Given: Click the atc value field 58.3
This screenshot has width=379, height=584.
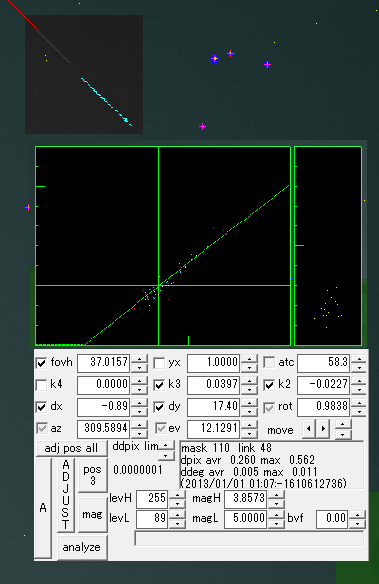Looking at the screenshot, I should coord(323,363).
